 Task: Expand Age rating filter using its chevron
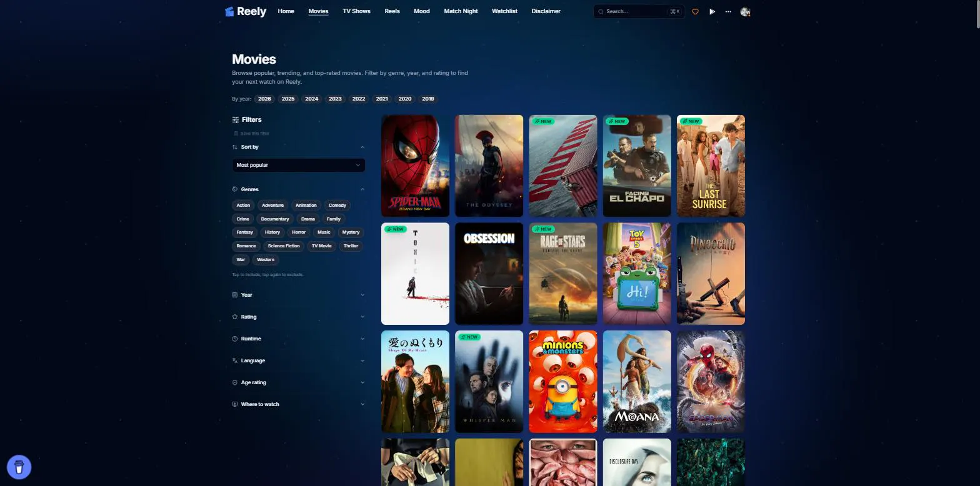click(362, 382)
